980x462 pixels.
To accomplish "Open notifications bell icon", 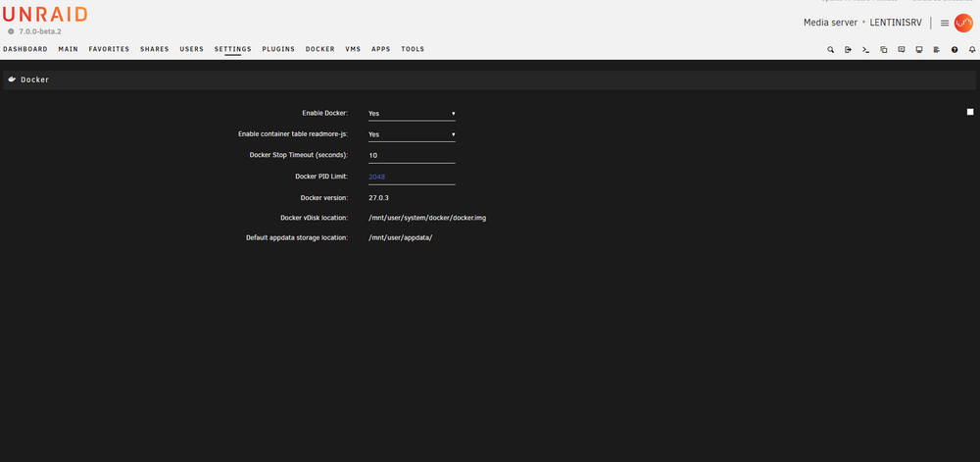I will point(972,49).
